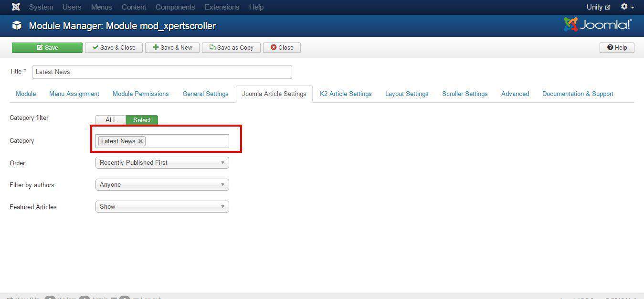644x299 pixels.
Task: Open Filter by authors dropdown
Action: tap(162, 185)
